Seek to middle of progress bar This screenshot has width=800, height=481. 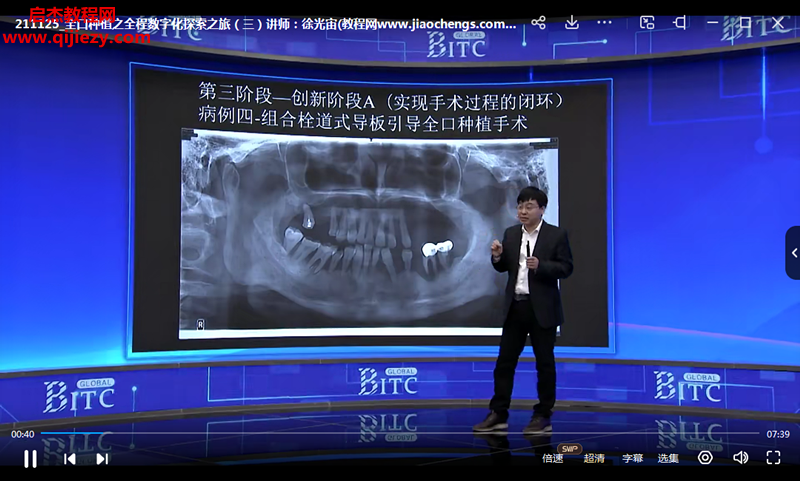click(401, 434)
